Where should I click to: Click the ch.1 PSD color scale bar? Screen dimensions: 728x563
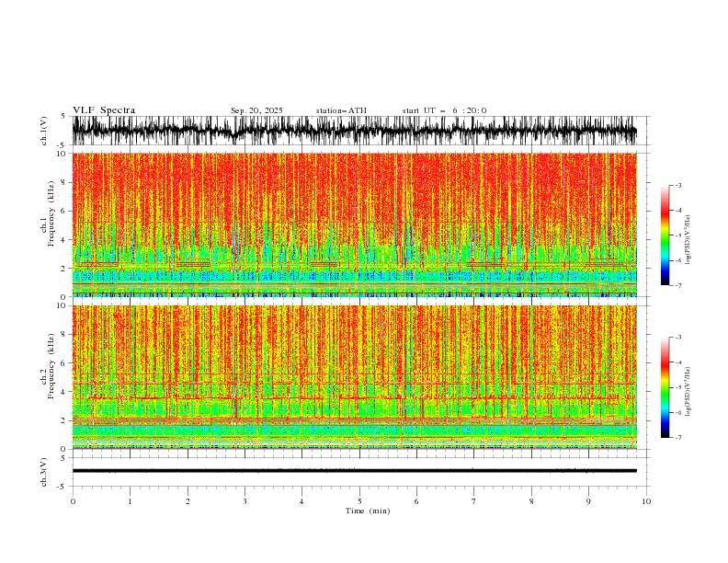665,236
